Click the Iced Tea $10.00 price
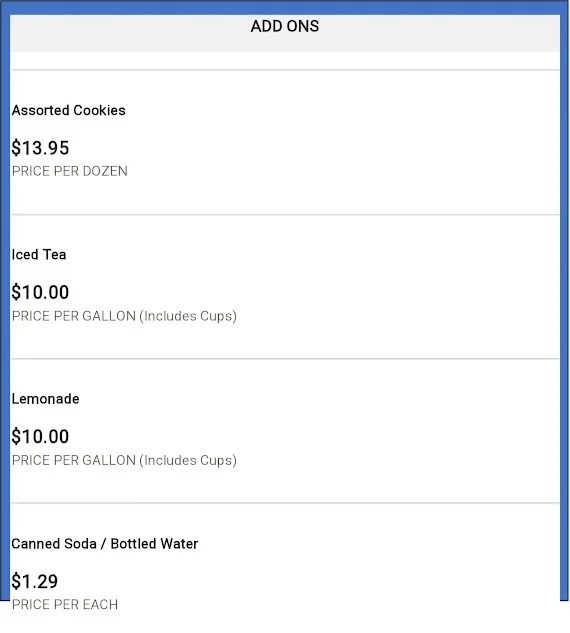This screenshot has height=633, width=570. [40, 292]
